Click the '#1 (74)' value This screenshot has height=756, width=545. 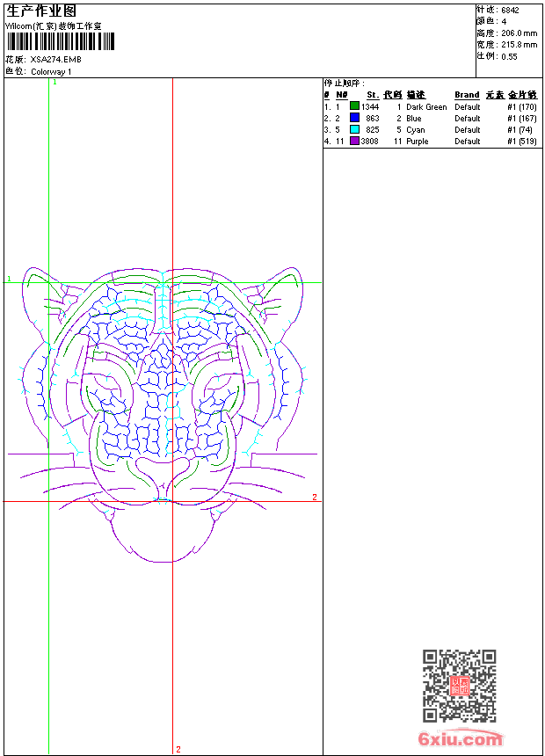pos(520,130)
